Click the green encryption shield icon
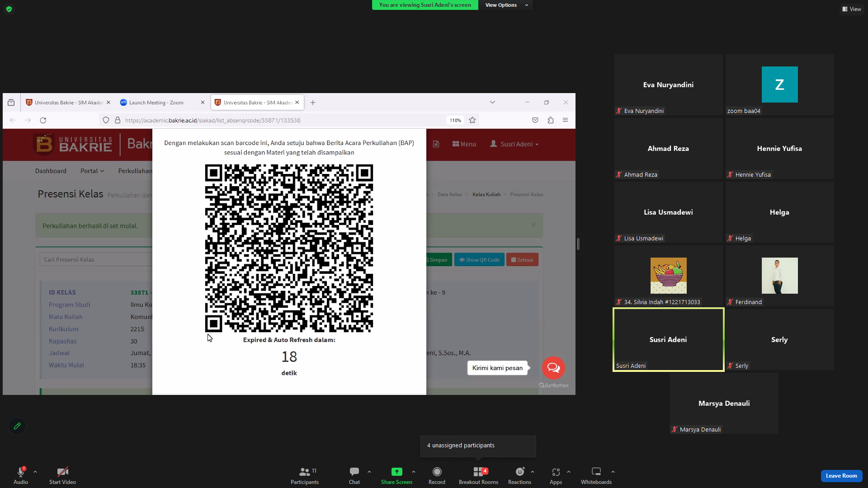Viewport: 868px width, 488px height. [x=9, y=9]
